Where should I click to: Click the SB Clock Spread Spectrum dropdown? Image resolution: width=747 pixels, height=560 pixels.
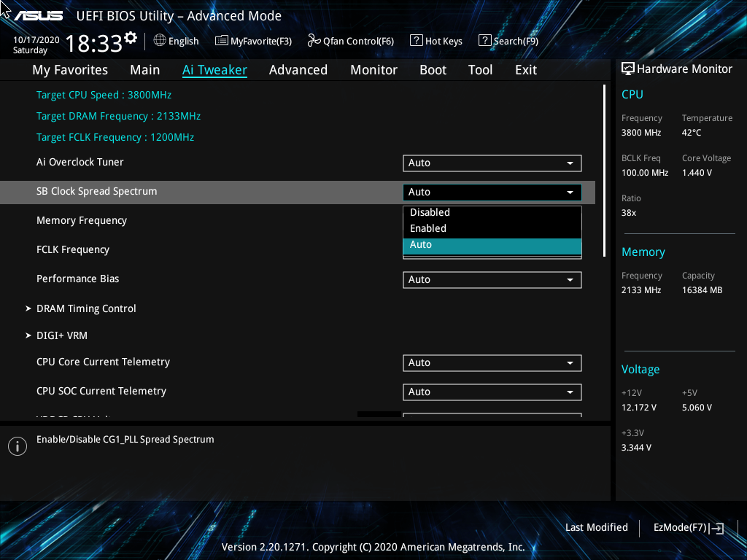tap(492, 192)
